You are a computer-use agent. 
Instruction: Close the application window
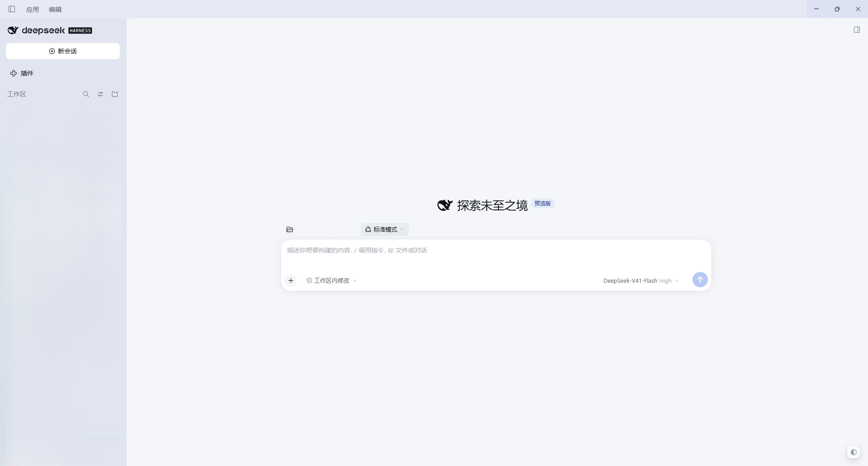point(858,9)
